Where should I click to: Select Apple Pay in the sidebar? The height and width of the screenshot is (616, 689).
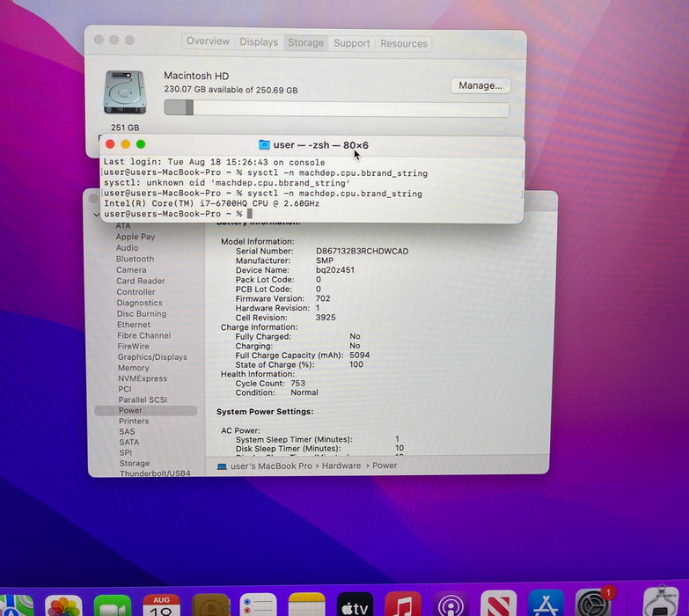pos(136,237)
